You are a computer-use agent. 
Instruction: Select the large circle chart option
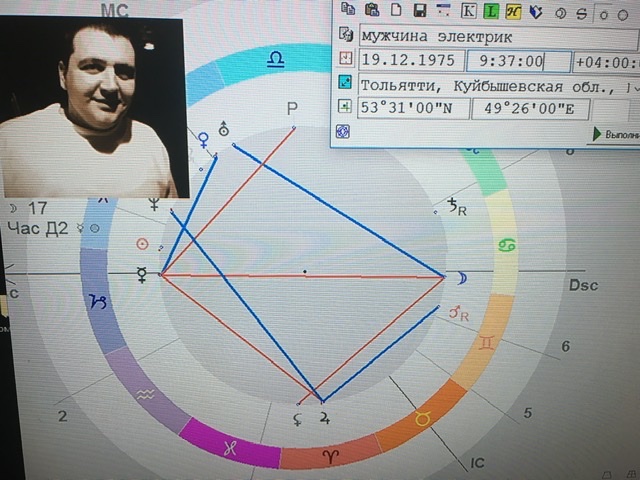pos(623,16)
